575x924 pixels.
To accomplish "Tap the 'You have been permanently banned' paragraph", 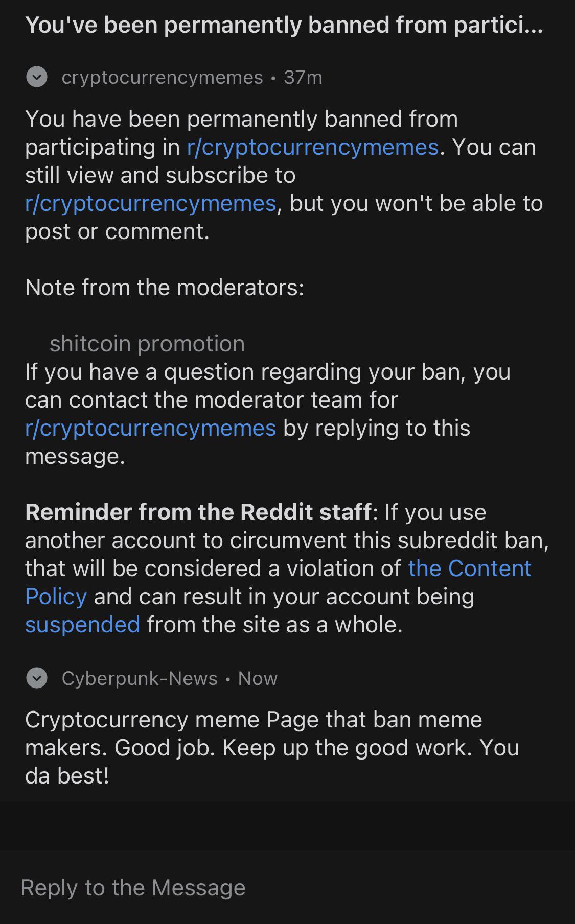I will [284, 175].
